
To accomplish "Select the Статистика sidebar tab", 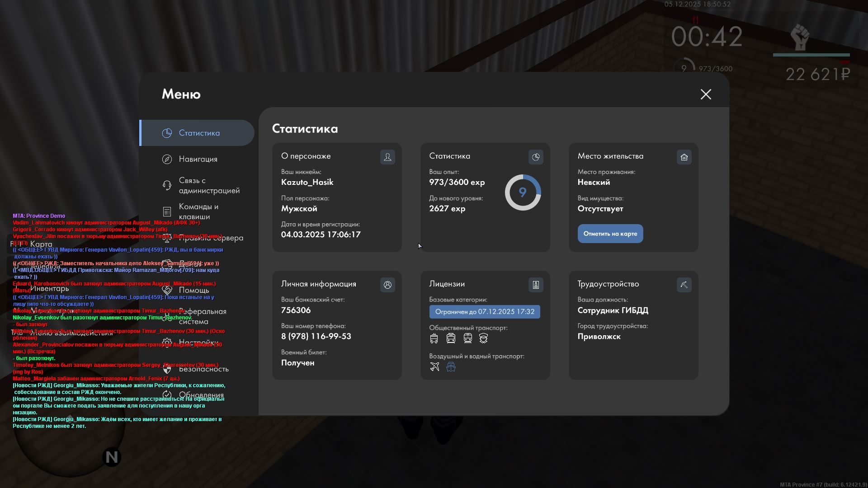I will (199, 133).
